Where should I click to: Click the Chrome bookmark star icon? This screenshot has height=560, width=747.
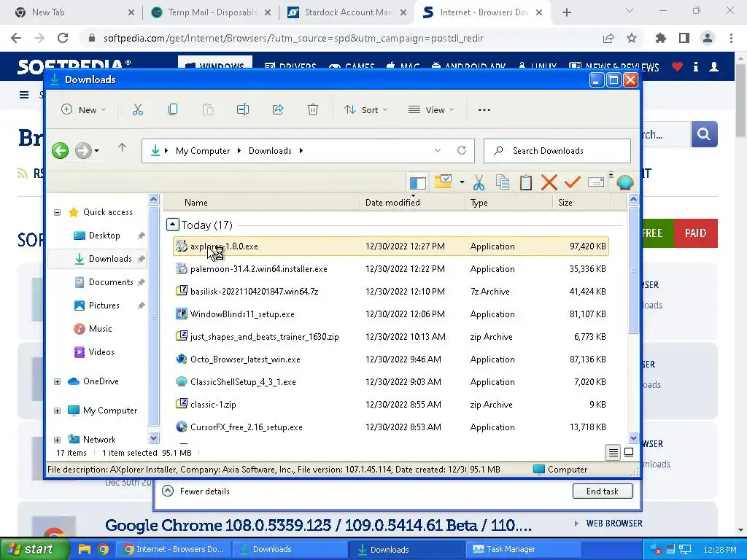(x=632, y=38)
